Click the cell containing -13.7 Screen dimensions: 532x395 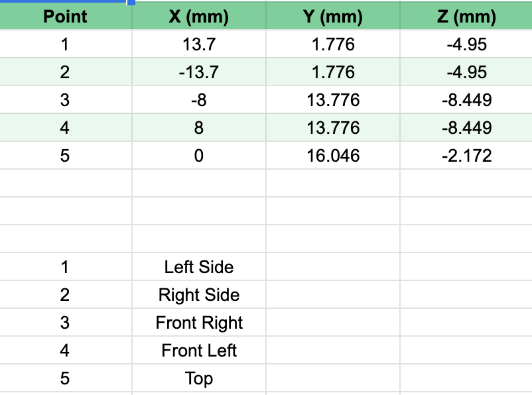tap(199, 72)
